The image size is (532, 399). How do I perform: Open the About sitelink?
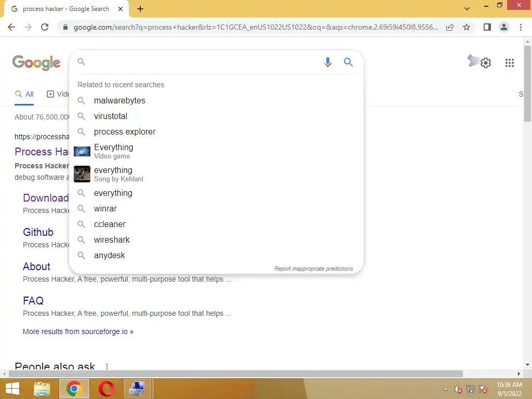36,267
